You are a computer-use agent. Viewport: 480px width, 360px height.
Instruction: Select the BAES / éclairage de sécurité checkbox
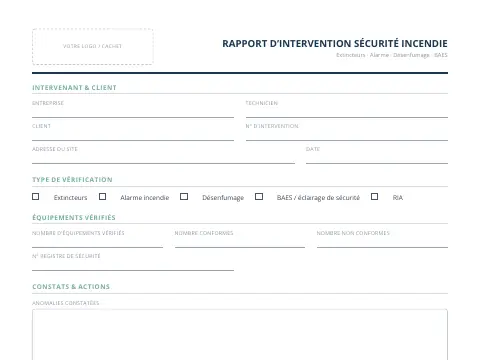point(259,197)
